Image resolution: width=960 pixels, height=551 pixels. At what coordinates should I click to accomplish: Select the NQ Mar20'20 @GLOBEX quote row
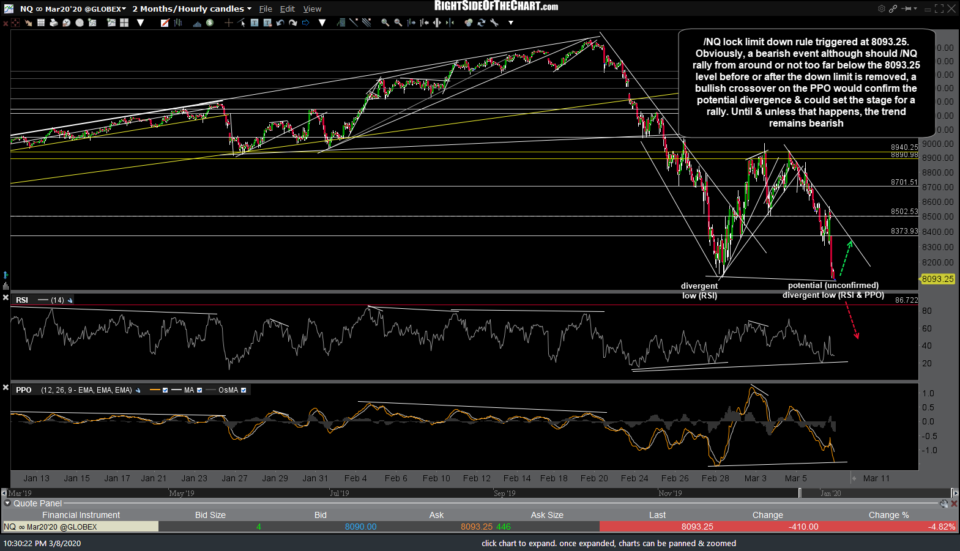pos(480,527)
